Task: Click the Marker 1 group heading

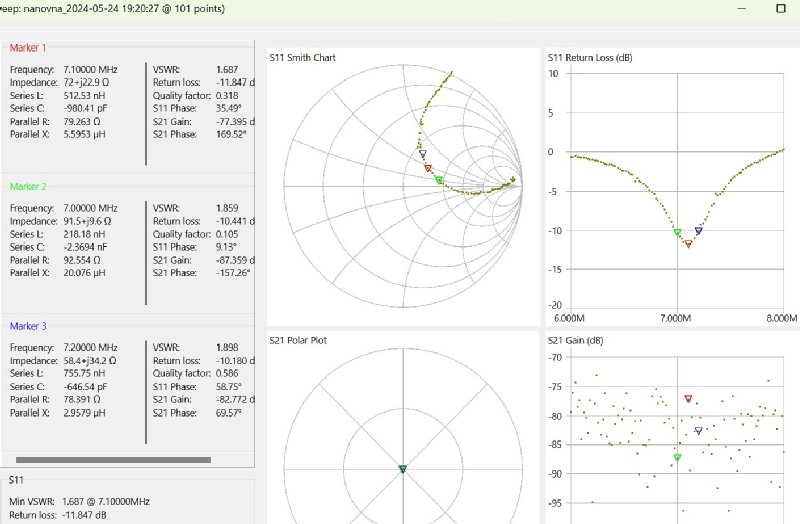Action: [28, 47]
